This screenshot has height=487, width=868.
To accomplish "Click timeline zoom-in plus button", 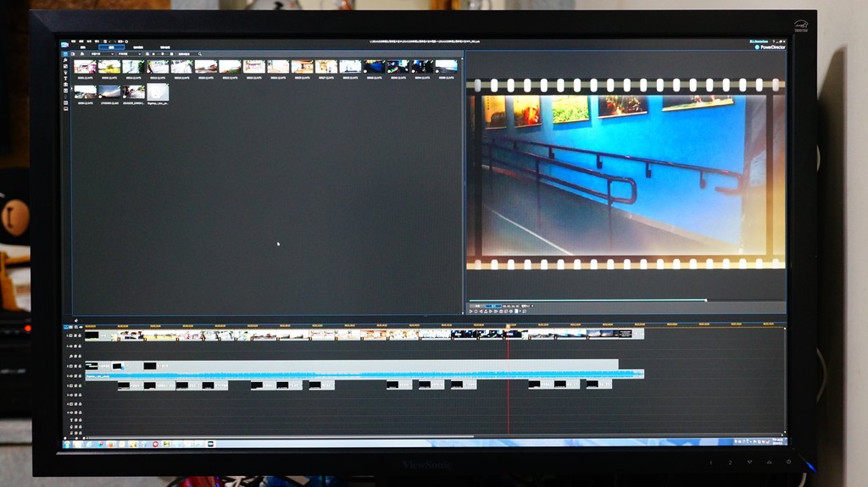I will (84, 439).
